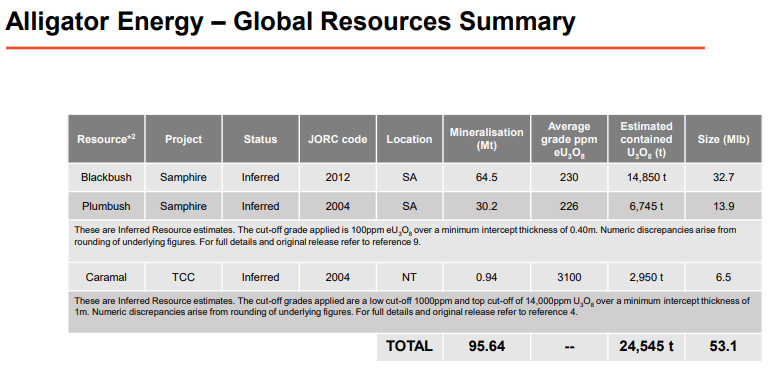This screenshot has width=768, height=370.
Task: Click the Plumbush resource cell
Action: [x=106, y=206]
